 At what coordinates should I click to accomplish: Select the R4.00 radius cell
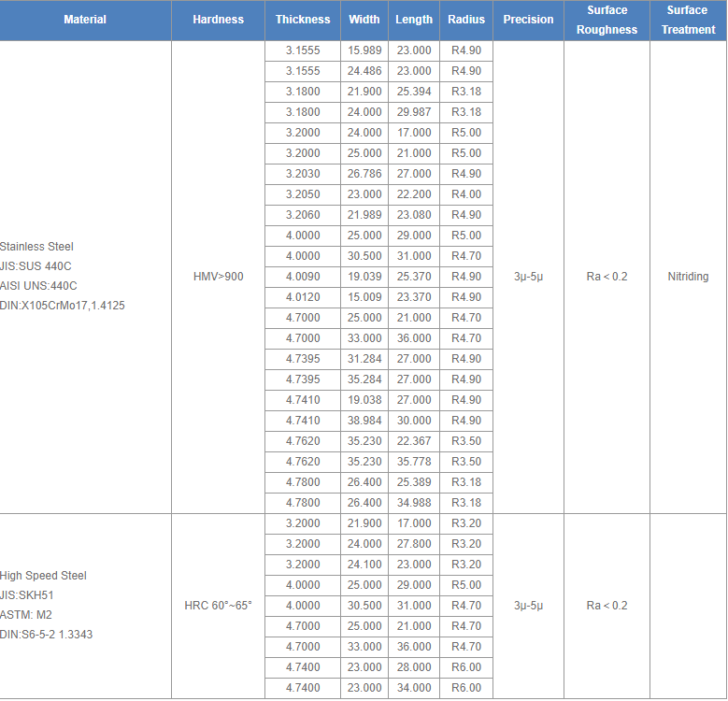[x=466, y=194]
